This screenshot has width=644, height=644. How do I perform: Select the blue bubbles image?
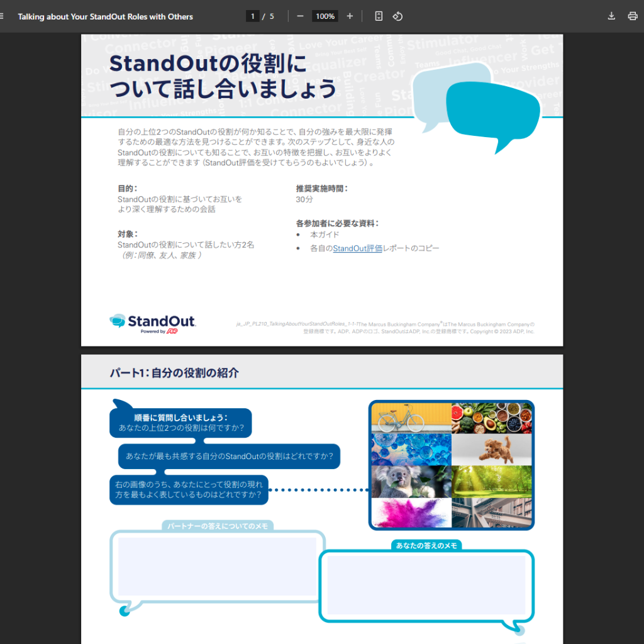click(x=411, y=449)
